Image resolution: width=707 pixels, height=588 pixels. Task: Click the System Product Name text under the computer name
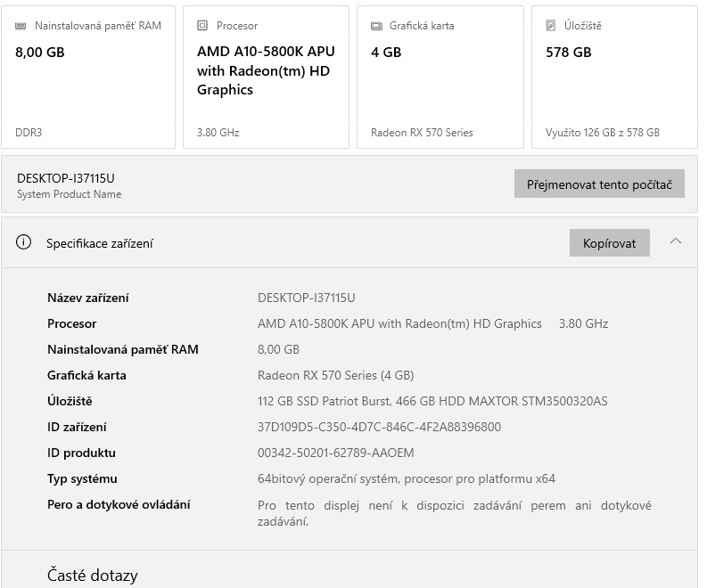point(69,194)
